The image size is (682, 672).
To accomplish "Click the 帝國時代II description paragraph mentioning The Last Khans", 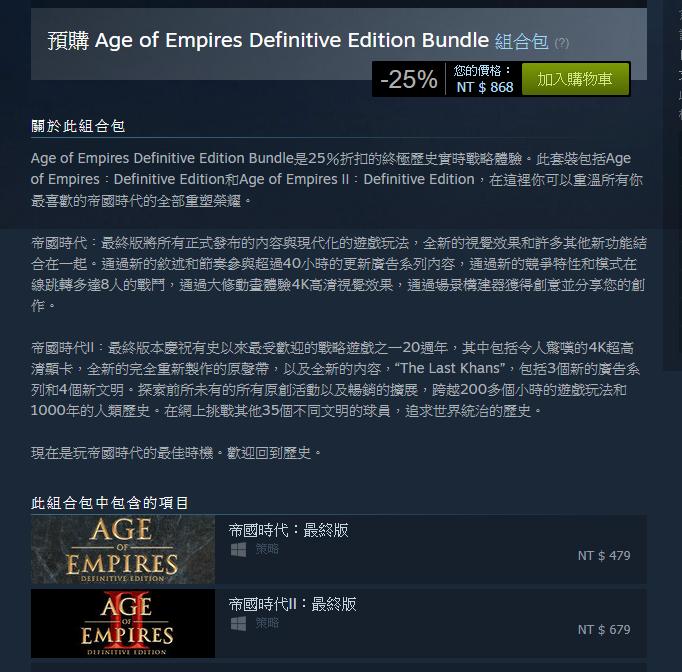I will pyautogui.click(x=335, y=379).
